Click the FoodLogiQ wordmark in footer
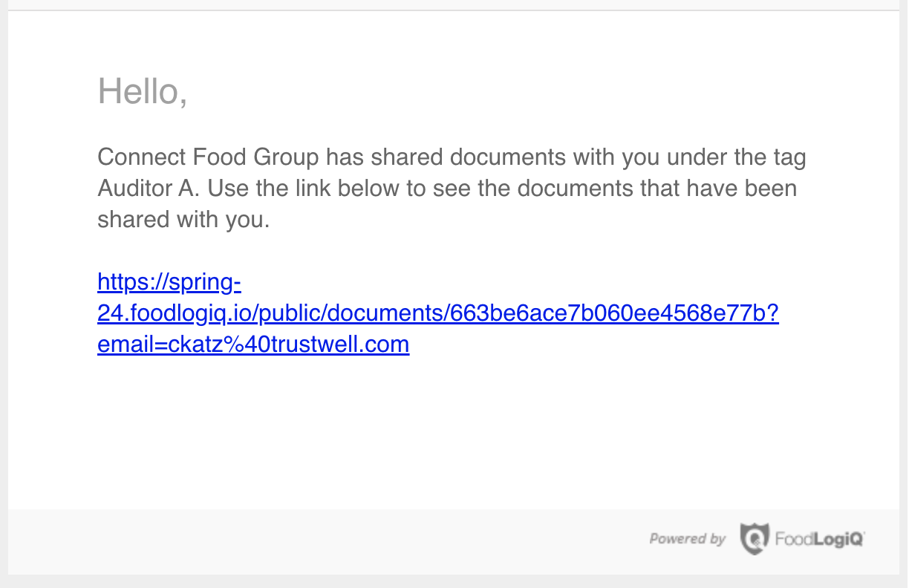Image resolution: width=909 pixels, height=588 pixels. click(x=820, y=539)
